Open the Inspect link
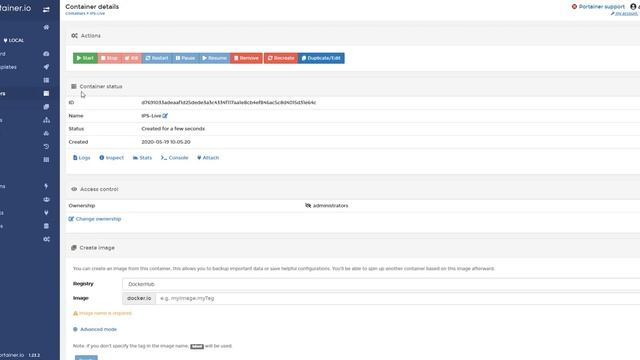This screenshot has height=360, width=640. pos(111,158)
